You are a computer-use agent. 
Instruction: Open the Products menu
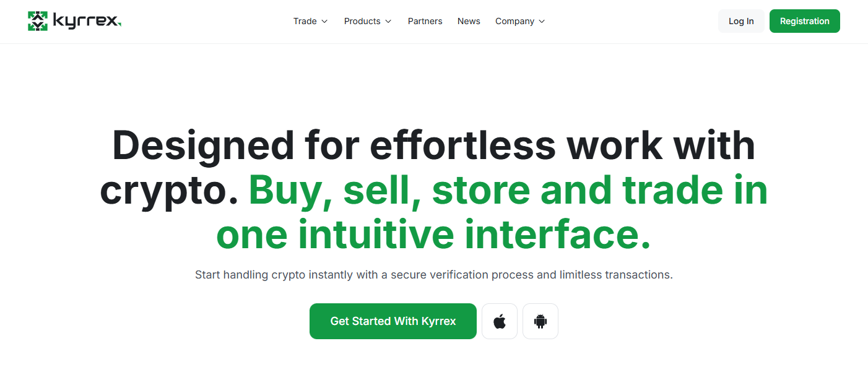pos(362,21)
